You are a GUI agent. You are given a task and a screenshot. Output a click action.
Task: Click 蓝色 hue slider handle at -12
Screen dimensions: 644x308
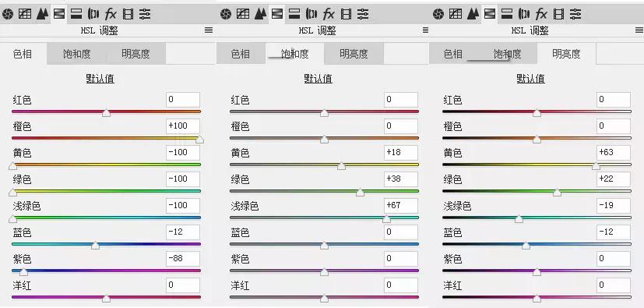click(x=95, y=246)
